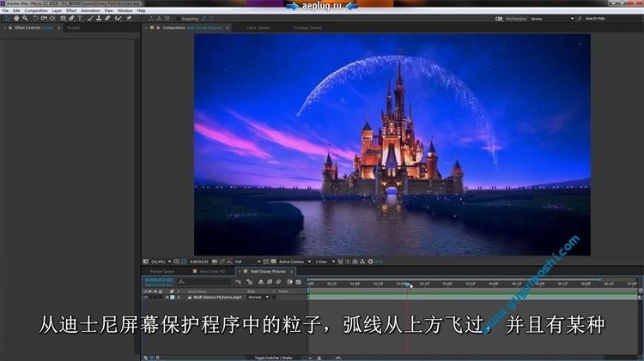This screenshot has width=644, height=361.
Task: Select the Eraser tool
Action: click(x=107, y=19)
